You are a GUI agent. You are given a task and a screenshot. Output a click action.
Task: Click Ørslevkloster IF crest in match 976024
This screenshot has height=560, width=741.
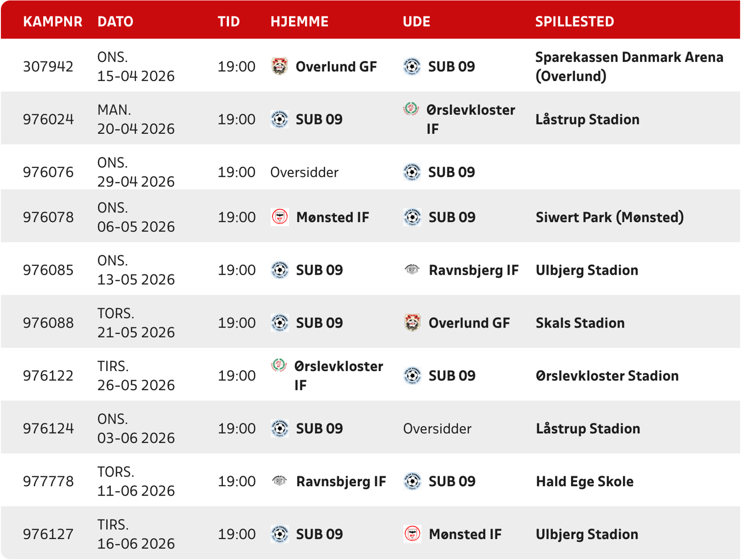[411, 109]
